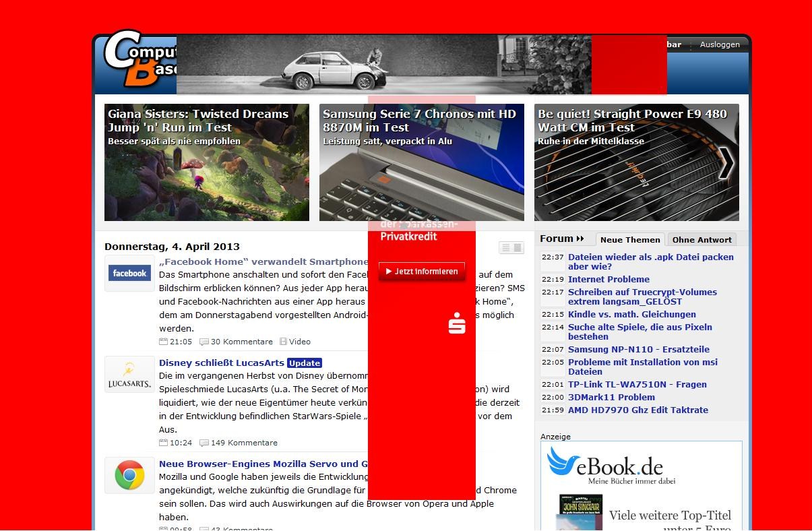Open the Facebook thumbnail icon beside first article
The height and width of the screenshot is (531, 812).
coord(129,273)
